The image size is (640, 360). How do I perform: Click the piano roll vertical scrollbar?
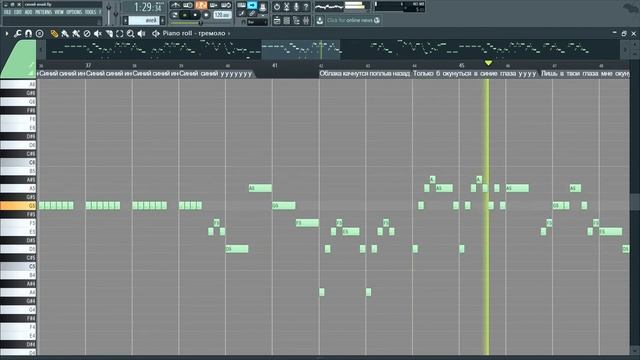634,203
